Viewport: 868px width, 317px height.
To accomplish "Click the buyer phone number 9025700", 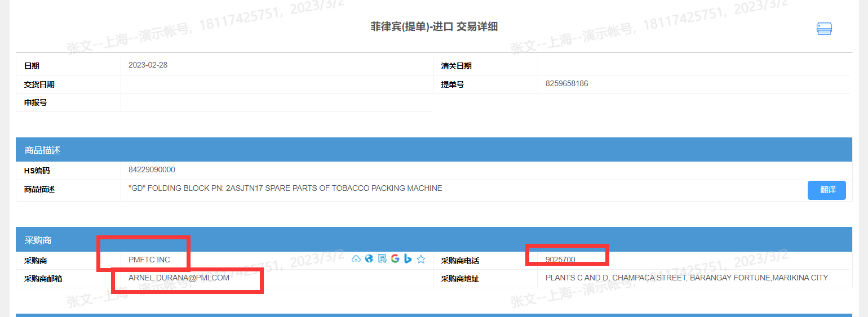I will tap(560, 260).
